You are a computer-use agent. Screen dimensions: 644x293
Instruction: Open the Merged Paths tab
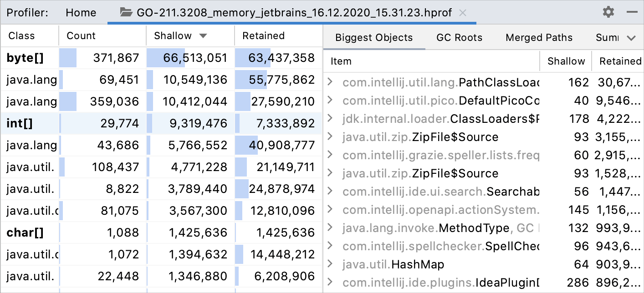coord(539,38)
